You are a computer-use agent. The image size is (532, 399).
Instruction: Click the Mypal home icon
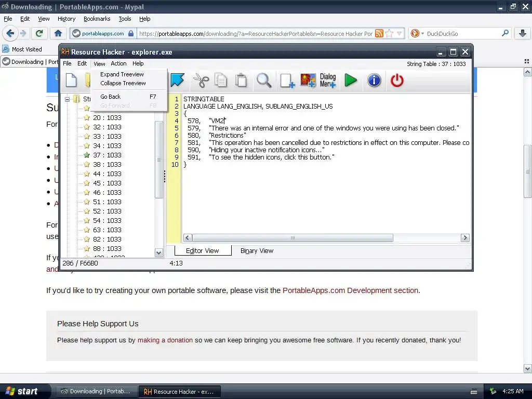click(x=58, y=33)
